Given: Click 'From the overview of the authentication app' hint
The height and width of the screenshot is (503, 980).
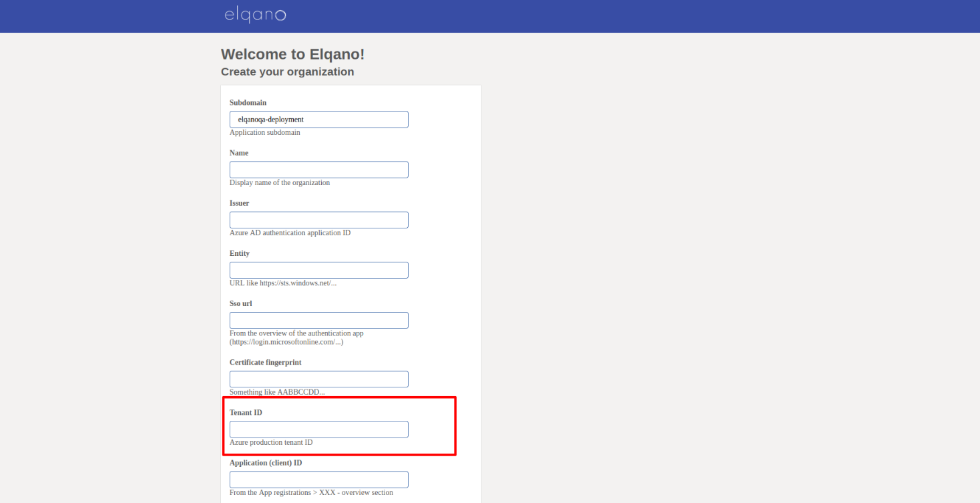Looking at the screenshot, I should tap(296, 337).
